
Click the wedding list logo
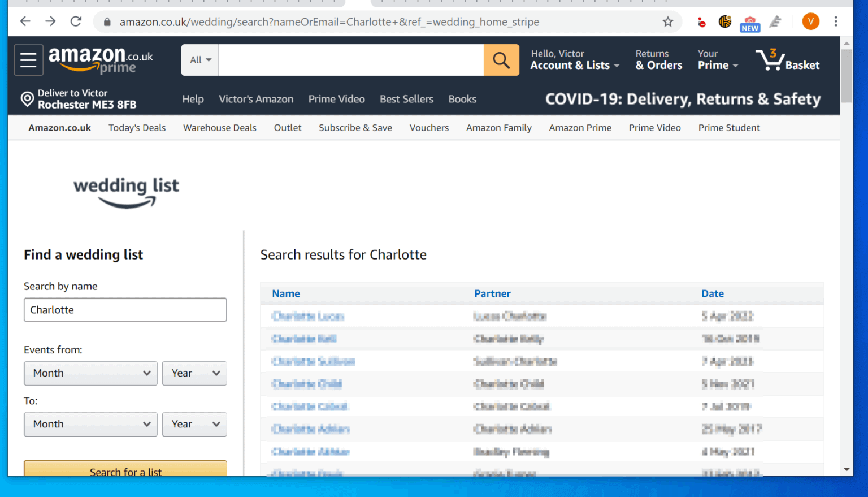pyautogui.click(x=126, y=192)
